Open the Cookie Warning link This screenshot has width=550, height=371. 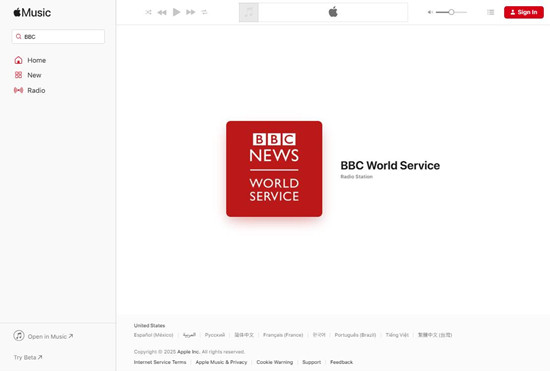pos(275,362)
